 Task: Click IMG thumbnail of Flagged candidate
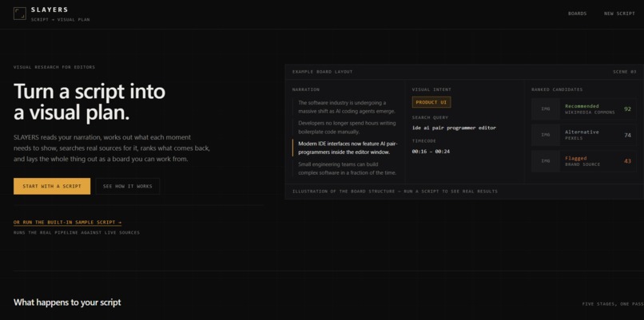[x=546, y=161]
